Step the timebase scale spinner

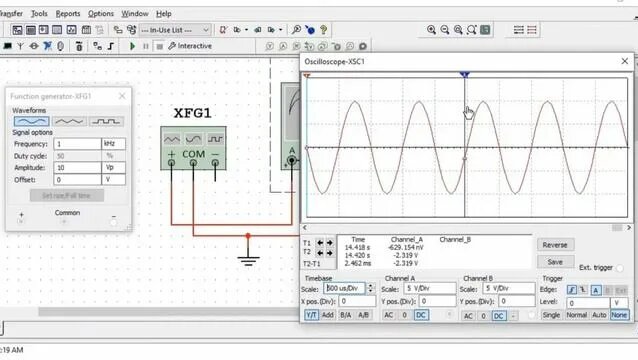371,288
